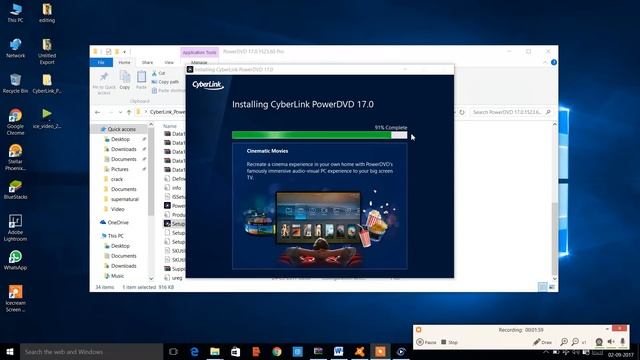Open the recent locations dropdown arrow
This screenshot has height=360, width=640.
[120, 112]
